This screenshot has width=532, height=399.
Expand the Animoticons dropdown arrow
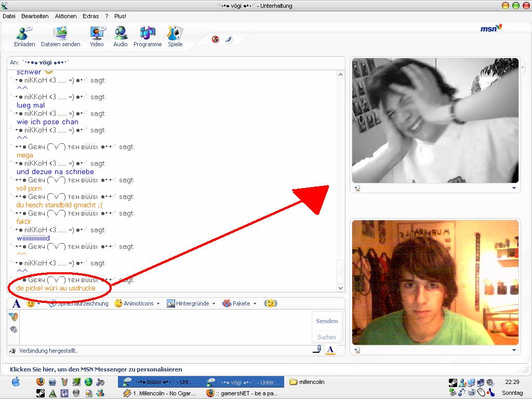pos(158,303)
